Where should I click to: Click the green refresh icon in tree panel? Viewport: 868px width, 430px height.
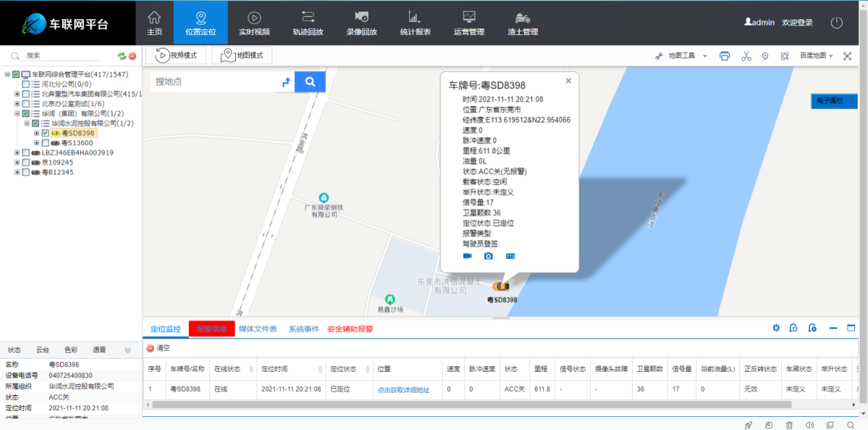click(122, 56)
